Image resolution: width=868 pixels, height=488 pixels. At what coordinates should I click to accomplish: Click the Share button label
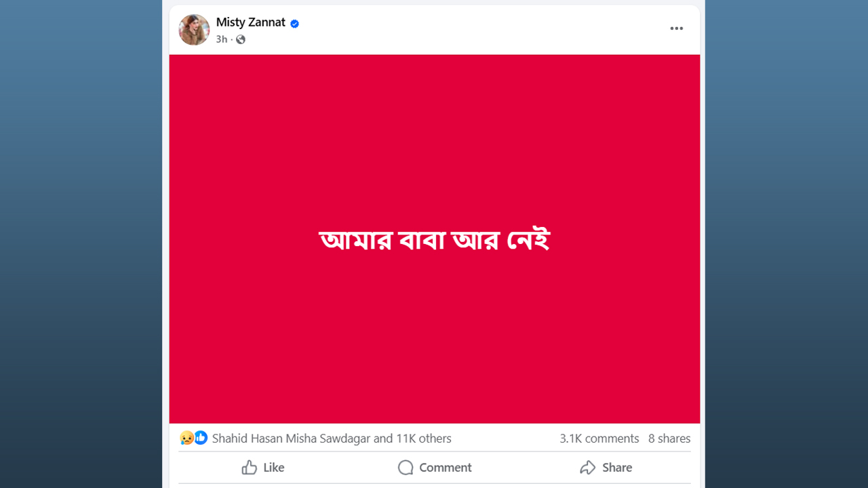616,468
